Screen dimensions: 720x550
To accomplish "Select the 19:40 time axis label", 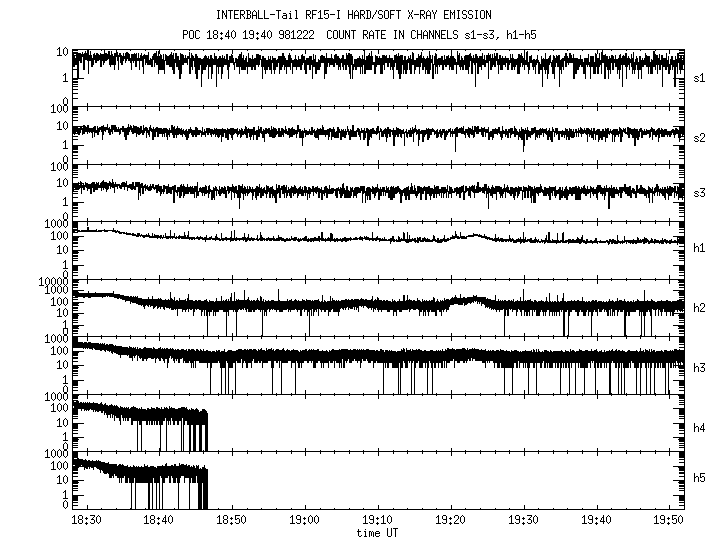I will click(x=596, y=521).
